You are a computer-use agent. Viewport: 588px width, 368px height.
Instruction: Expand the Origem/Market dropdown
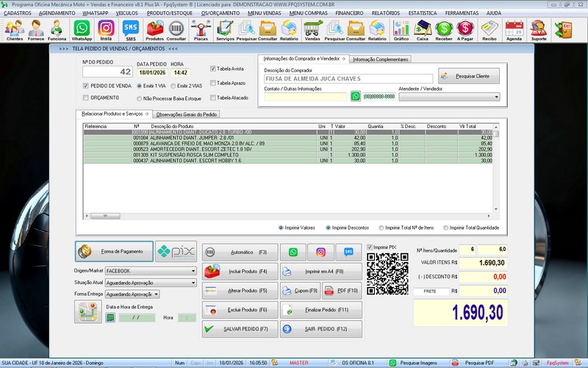coord(193,271)
